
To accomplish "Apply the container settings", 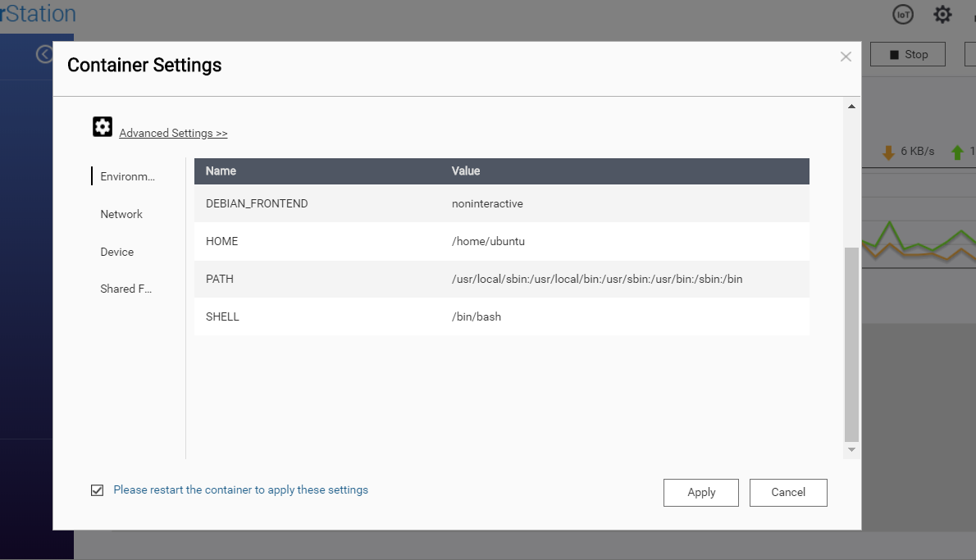I will [700, 492].
